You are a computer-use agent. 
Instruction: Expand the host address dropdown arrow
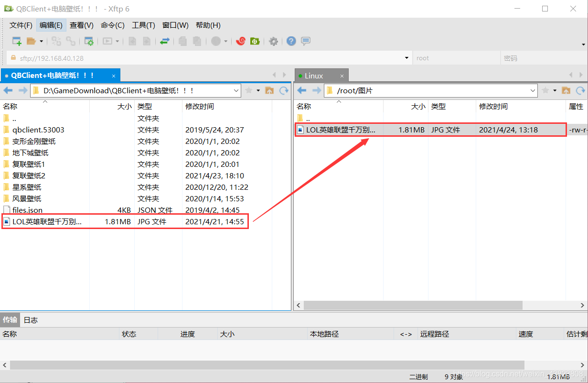pyautogui.click(x=406, y=58)
